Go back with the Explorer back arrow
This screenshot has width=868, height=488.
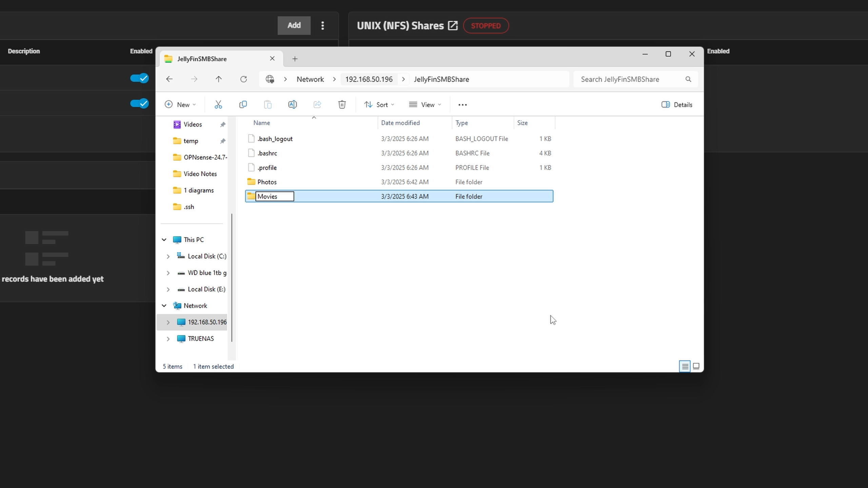(169, 79)
